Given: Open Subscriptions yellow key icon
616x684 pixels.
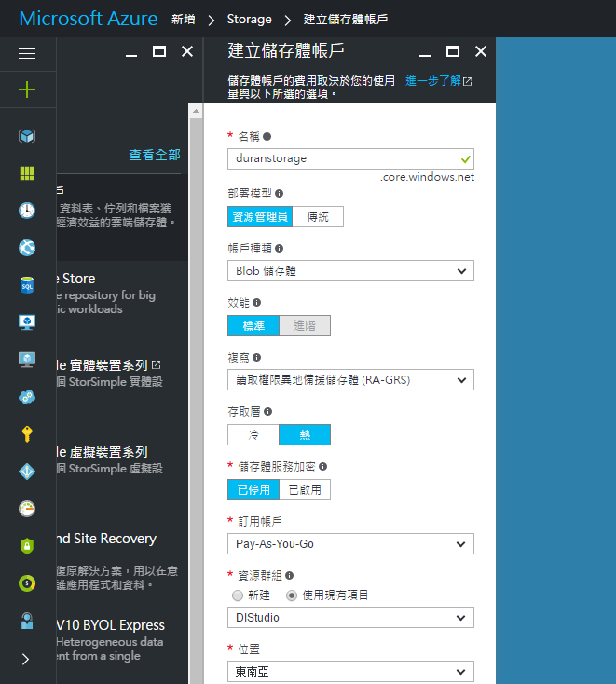Looking at the screenshot, I should click(27, 434).
